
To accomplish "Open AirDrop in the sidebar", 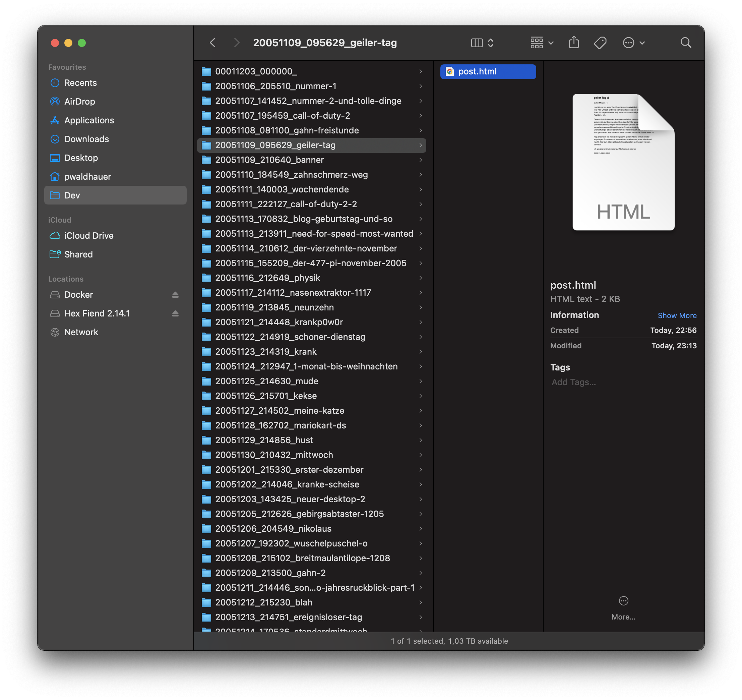I will click(x=79, y=101).
